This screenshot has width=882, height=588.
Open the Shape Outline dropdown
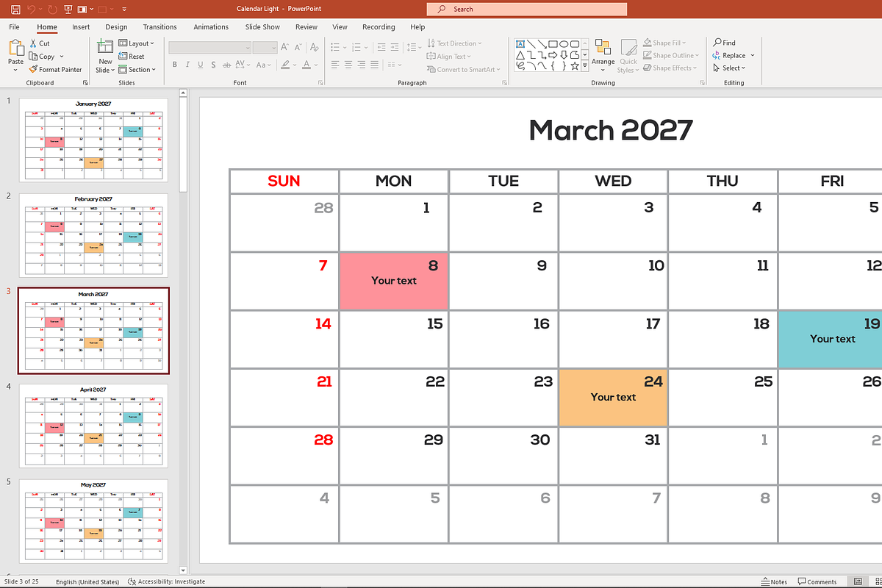pyautogui.click(x=671, y=55)
